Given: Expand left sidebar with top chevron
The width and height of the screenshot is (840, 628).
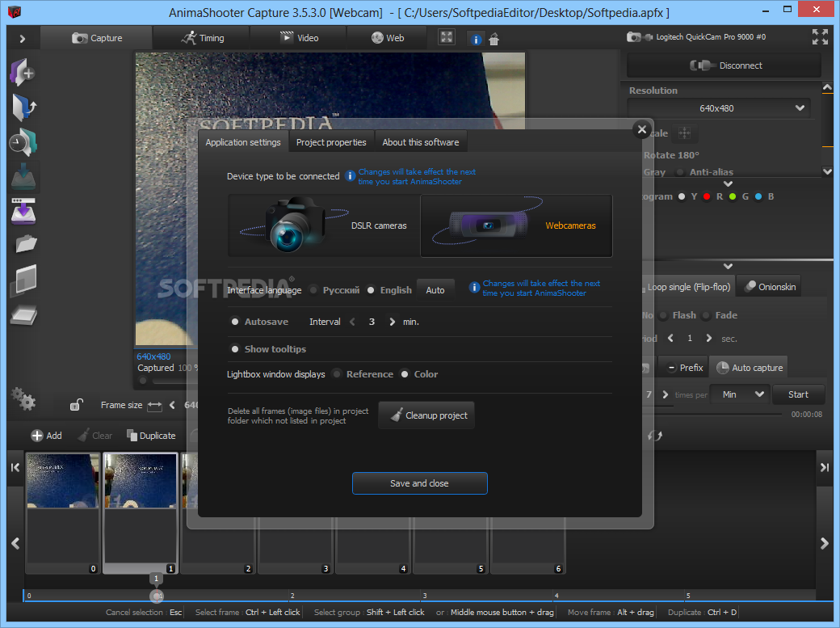Looking at the screenshot, I should [x=22, y=39].
